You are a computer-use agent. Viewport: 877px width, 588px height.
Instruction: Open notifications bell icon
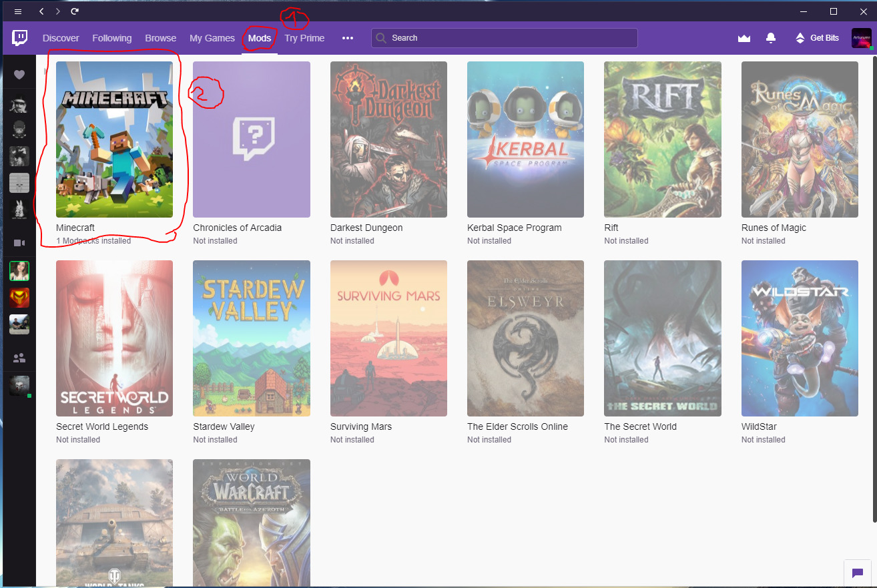pyautogui.click(x=771, y=38)
